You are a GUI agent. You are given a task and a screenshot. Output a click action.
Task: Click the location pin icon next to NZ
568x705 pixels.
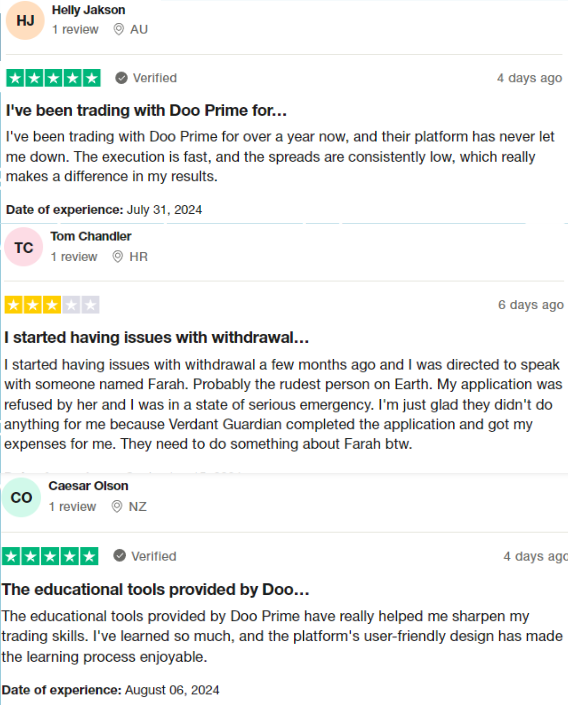[x=116, y=507]
